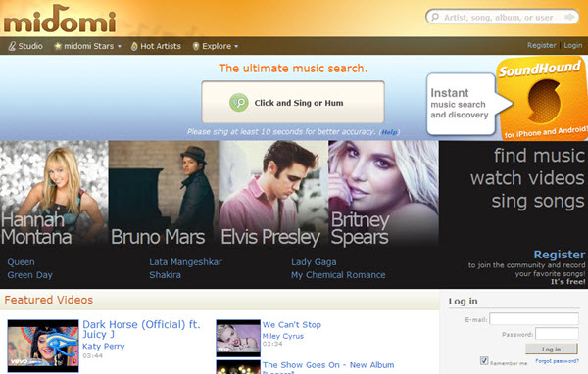Click the midomi Stars star icon
Image resolution: width=588 pixels, height=374 pixels.
click(x=58, y=46)
